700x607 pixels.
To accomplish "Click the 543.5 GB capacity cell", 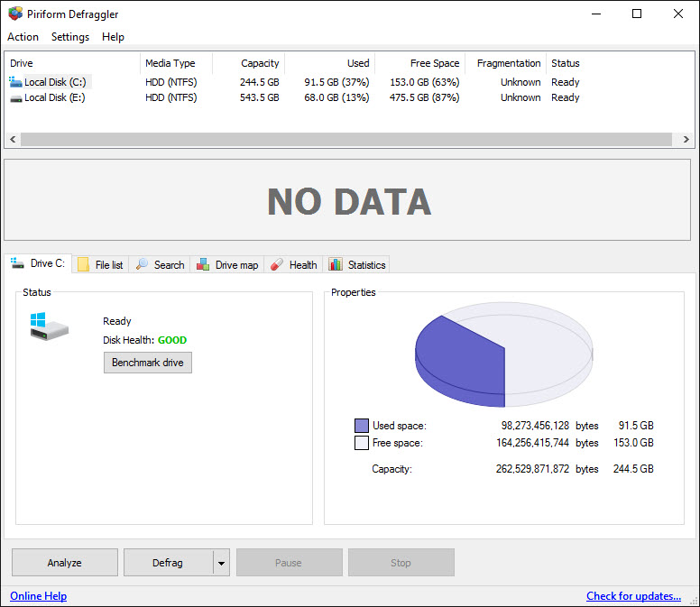I will click(x=260, y=97).
